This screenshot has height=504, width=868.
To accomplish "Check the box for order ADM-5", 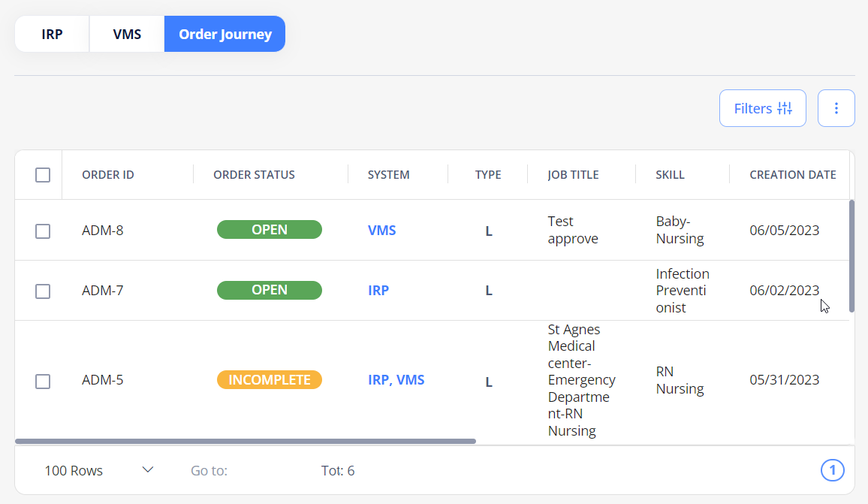I will [43, 381].
